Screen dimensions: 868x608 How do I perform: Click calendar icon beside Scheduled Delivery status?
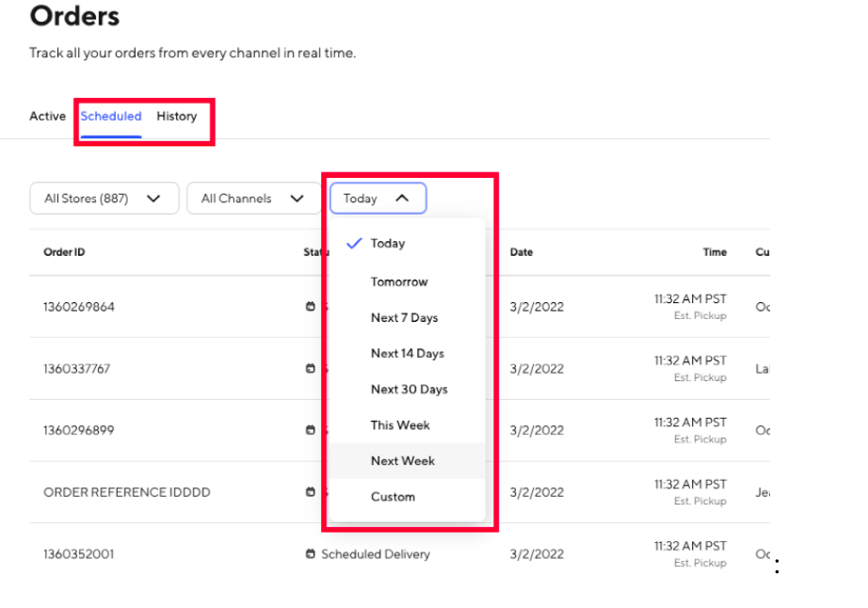click(x=311, y=554)
